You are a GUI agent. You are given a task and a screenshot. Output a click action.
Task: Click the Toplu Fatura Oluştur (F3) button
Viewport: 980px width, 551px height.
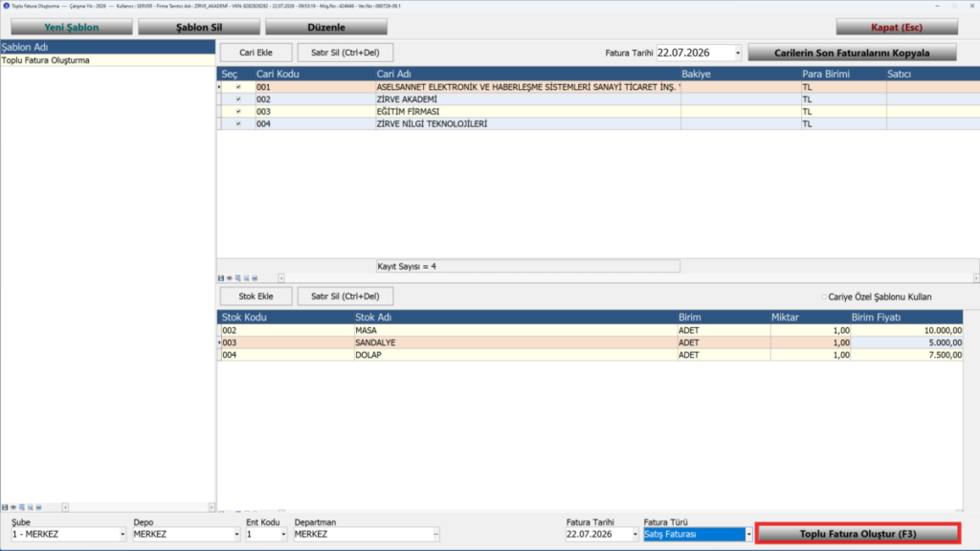coord(857,534)
